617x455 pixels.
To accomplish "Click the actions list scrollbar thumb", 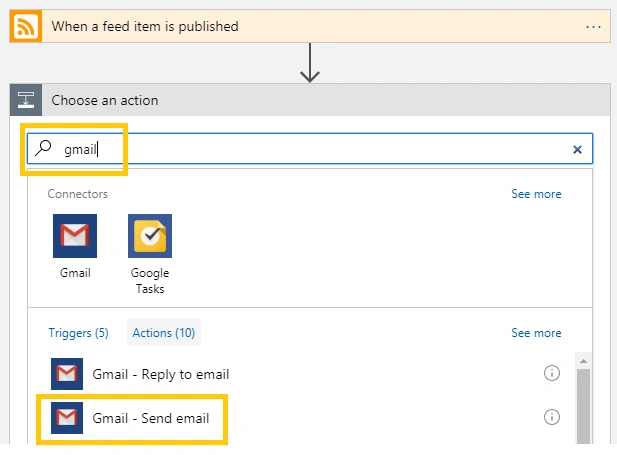I will point(584,406).
